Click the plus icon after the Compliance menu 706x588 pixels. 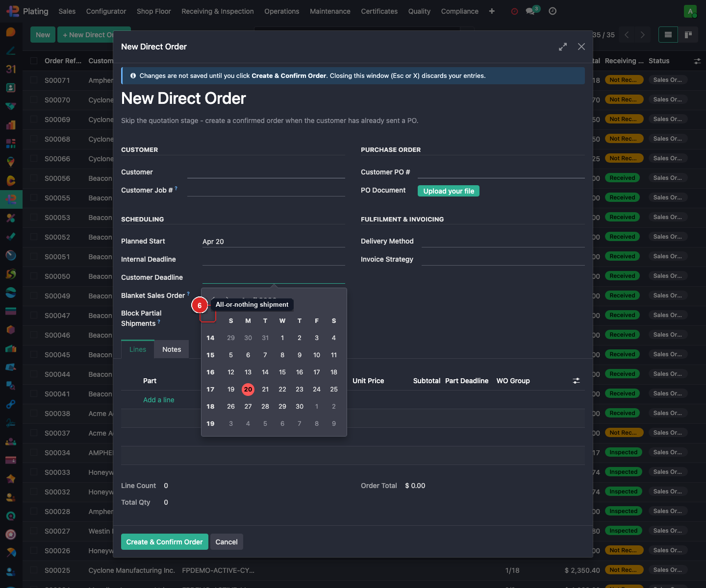492,11
